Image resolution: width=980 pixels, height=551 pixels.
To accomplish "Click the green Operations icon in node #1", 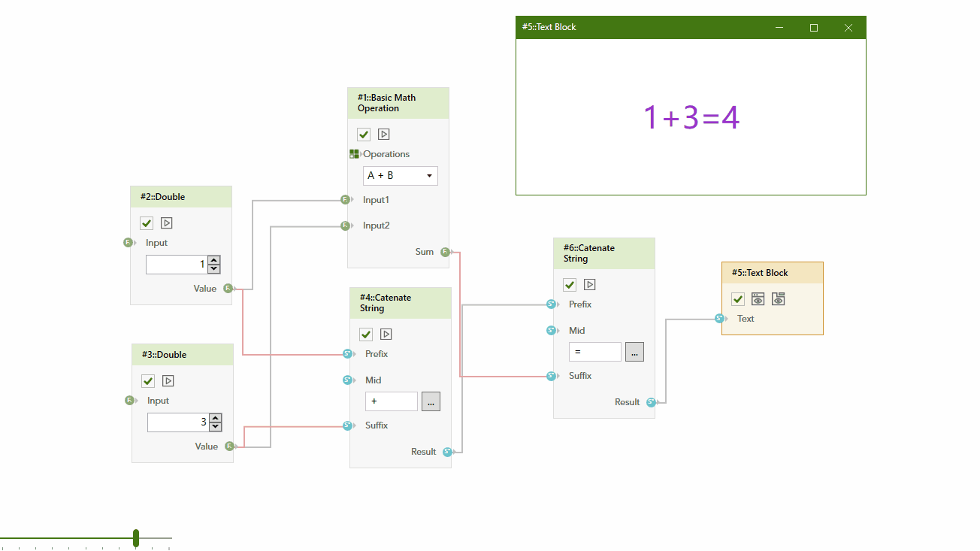I will tap(354, 154).
